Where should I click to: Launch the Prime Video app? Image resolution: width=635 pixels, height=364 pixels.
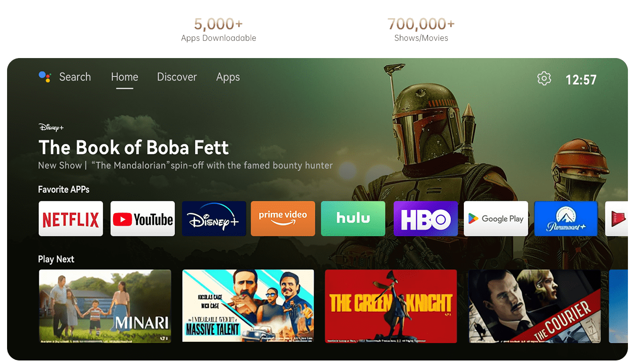pos(283,219)
